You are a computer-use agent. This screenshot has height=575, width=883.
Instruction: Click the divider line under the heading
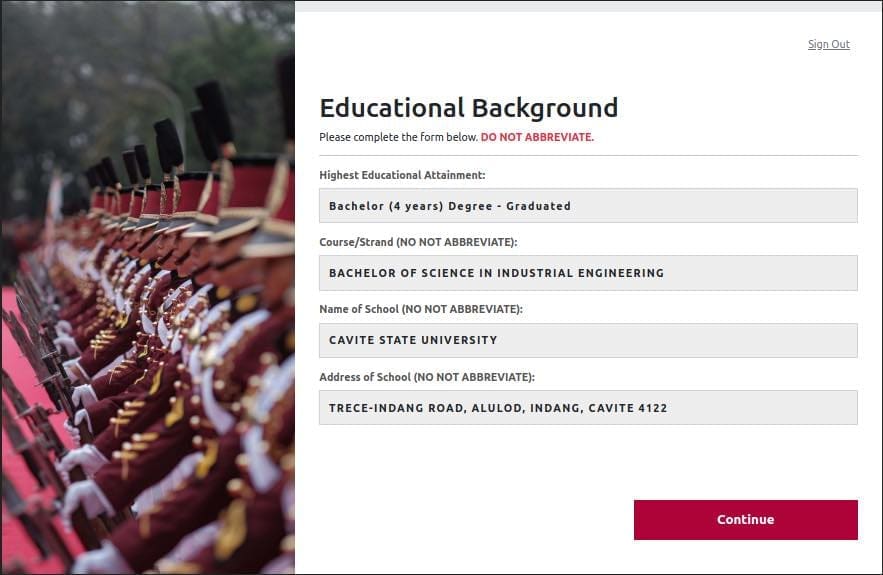[x=588, y=156]
